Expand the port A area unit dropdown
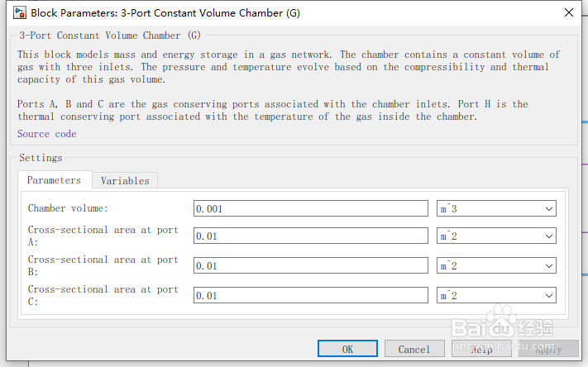The height and width of the screenshot is (367, 588). (x=496, y=236)
